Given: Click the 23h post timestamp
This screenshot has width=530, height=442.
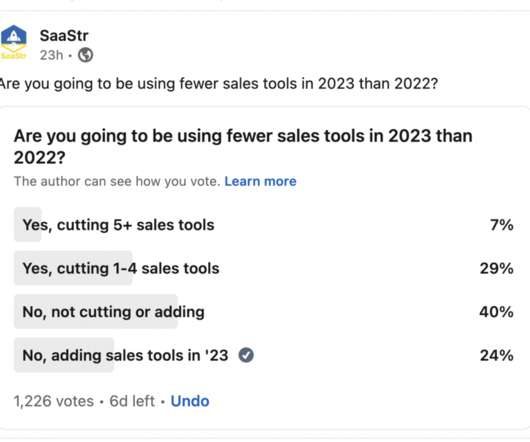Looking at the screenshot, I should tap(51, 55).
